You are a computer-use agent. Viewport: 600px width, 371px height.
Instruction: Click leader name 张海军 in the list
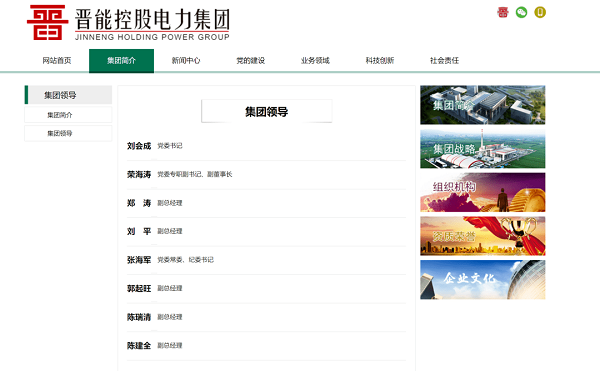click(x=139, y=260)
